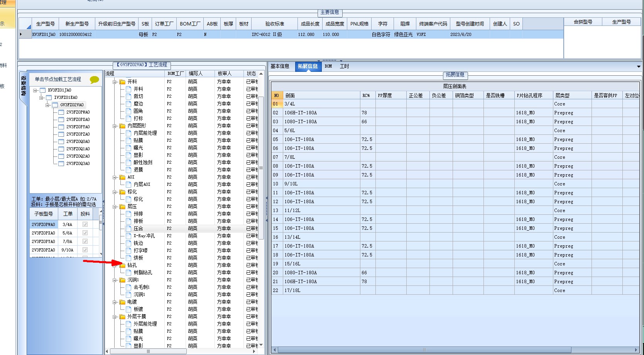
Task: Click the 成品长度 column header
Action: 310,24
